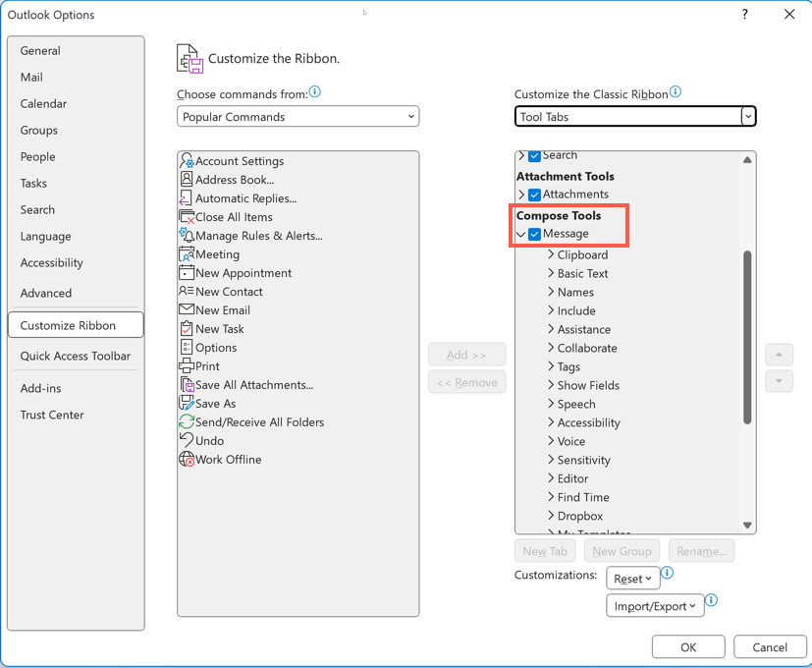Click the Help question mark icon
This screenshot has height=668, width=812.
(x=744, y=14)
